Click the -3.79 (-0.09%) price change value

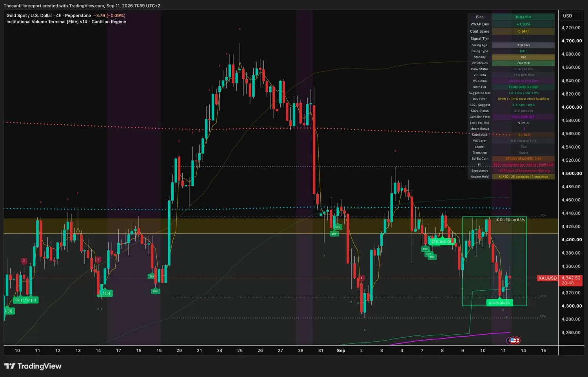109,16
